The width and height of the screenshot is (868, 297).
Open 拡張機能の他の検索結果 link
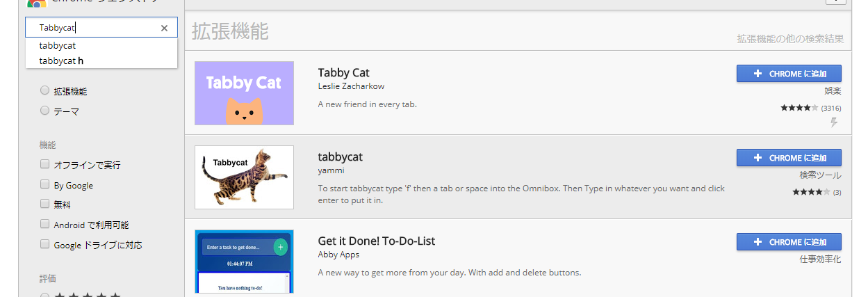pyautogui.click(x=790, y=39)
